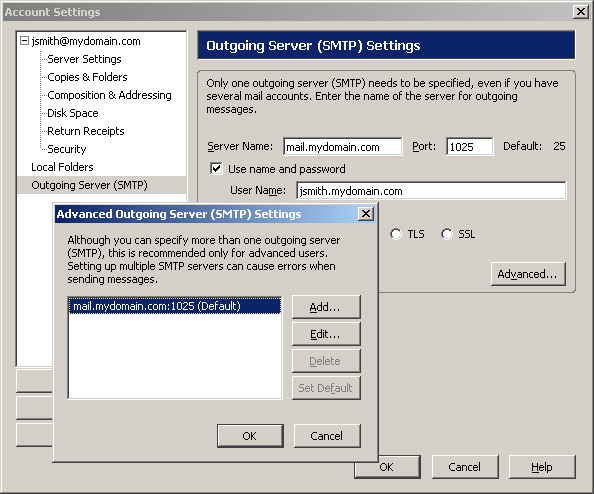Select Copies & Folders item

[x=87, y=77]
